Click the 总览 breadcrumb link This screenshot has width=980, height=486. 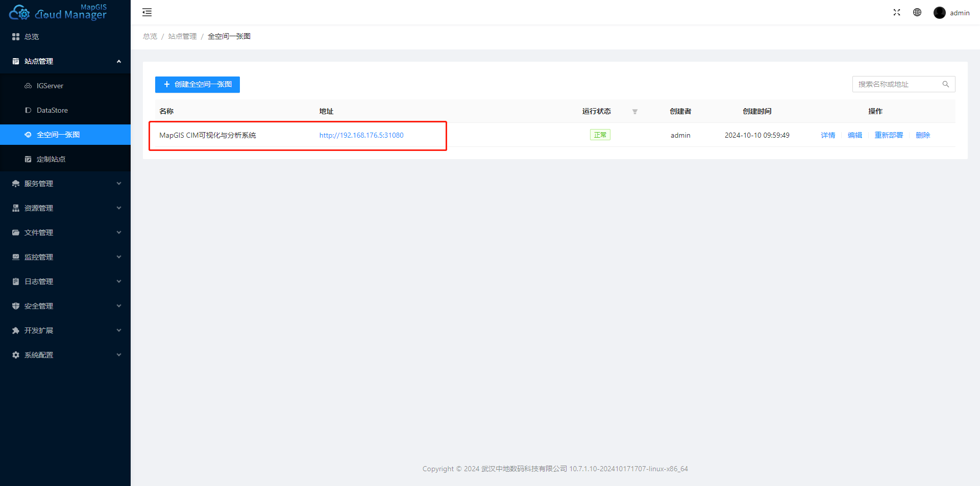coord(150,36)
